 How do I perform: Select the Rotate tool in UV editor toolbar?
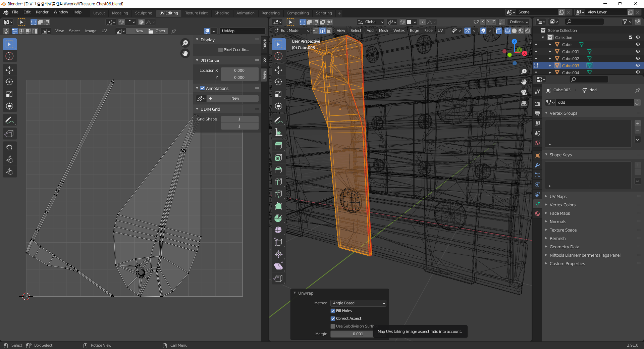point(9,82)
